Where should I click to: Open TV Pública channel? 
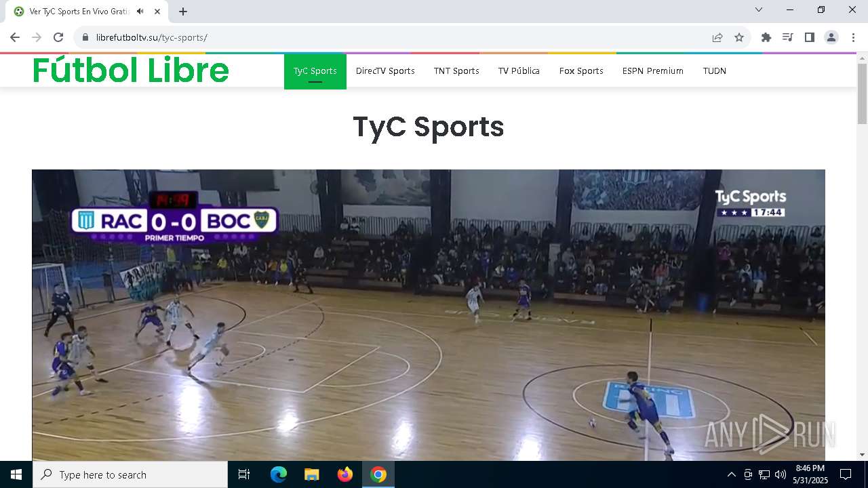[519, 71]
